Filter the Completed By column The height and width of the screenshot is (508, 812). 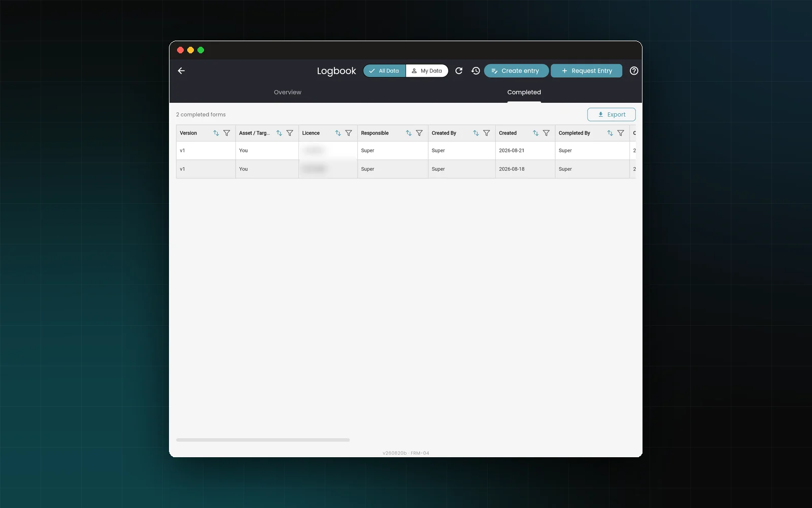(x=621, y=133)
